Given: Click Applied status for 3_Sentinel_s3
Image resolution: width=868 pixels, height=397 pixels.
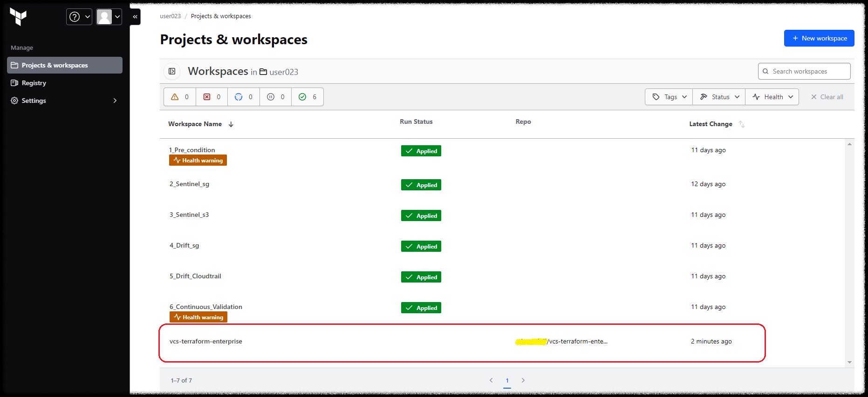Looking at the screenshot, I should [x=421, y=215].
